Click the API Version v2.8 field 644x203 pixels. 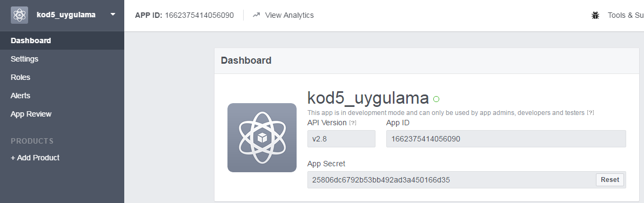(x=341, y=139)
